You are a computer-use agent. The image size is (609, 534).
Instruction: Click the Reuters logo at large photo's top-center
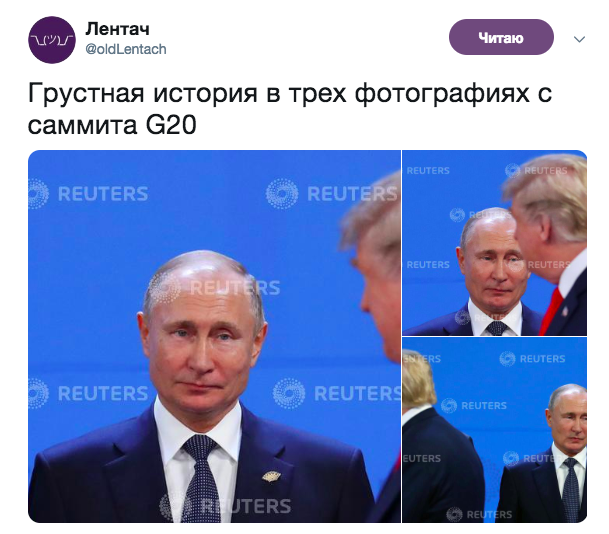coord(332,193)
